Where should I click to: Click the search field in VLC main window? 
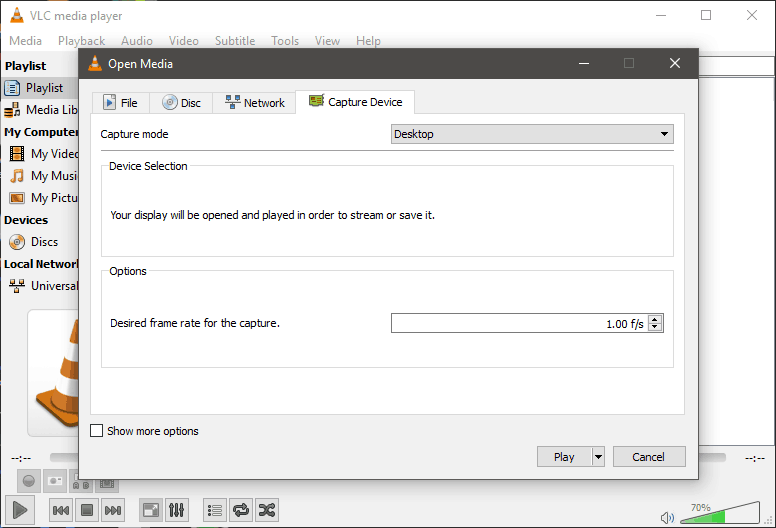[736, 66]
